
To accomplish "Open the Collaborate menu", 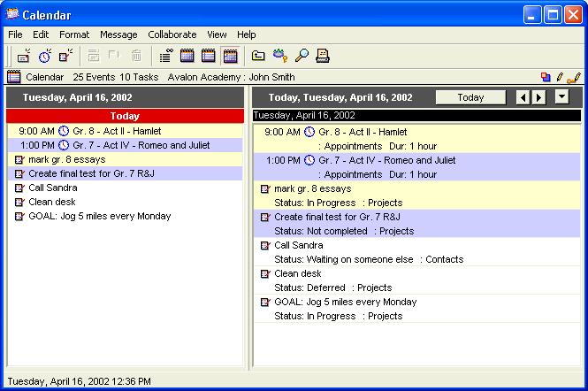I will [x=172, y=34].
